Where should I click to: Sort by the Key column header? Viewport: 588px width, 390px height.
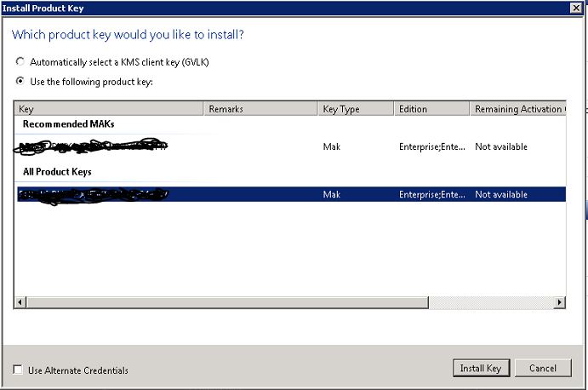109,109
